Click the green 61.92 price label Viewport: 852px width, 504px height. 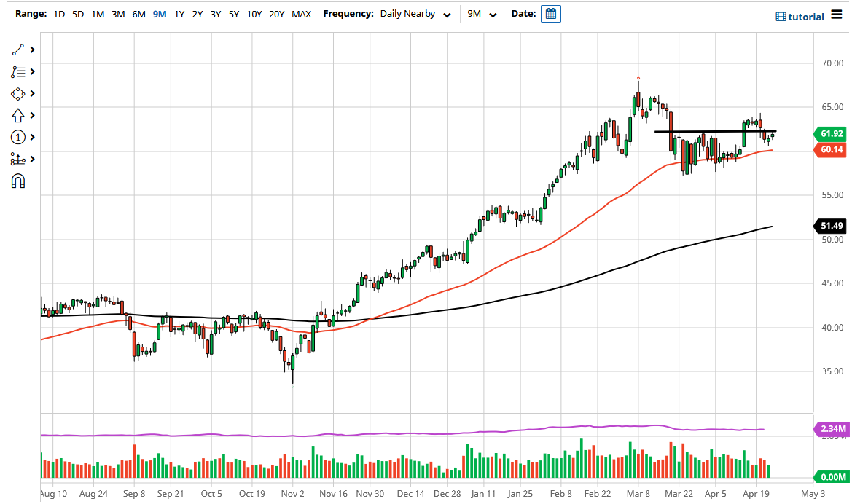coord(832,134)
